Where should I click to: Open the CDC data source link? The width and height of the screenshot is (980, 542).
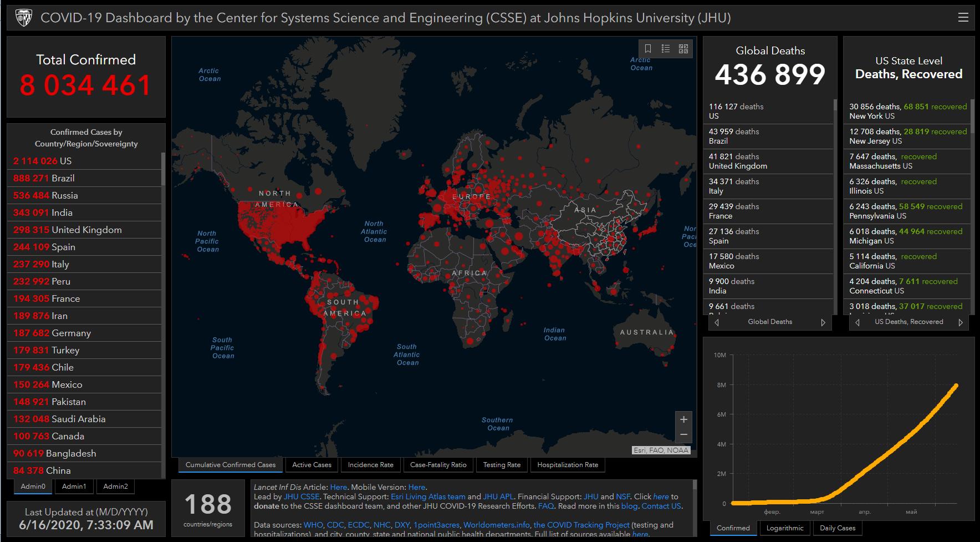pyautogui.click(x=335, y=525)
